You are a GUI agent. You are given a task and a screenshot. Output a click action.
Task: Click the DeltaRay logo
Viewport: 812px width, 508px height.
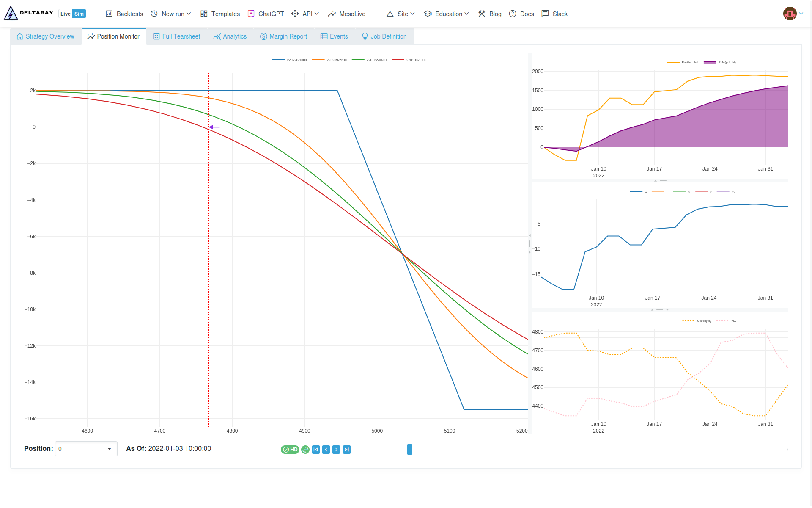click(28, 13)
